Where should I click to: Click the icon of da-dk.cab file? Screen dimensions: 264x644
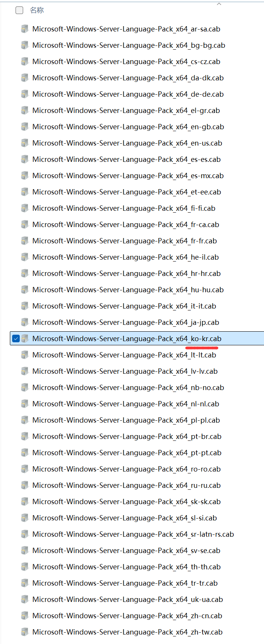[25, 78]
